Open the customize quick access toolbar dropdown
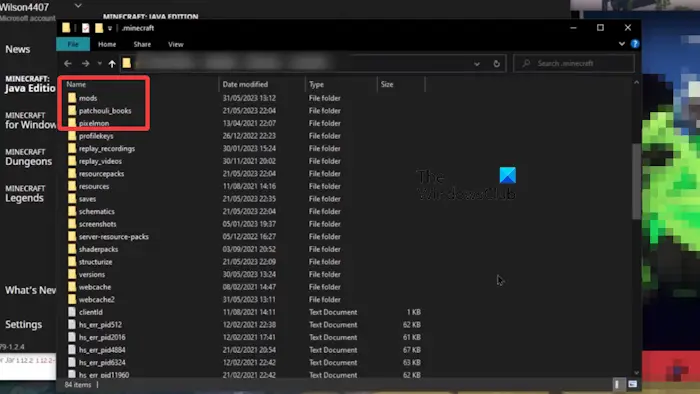 pos(110,29)
